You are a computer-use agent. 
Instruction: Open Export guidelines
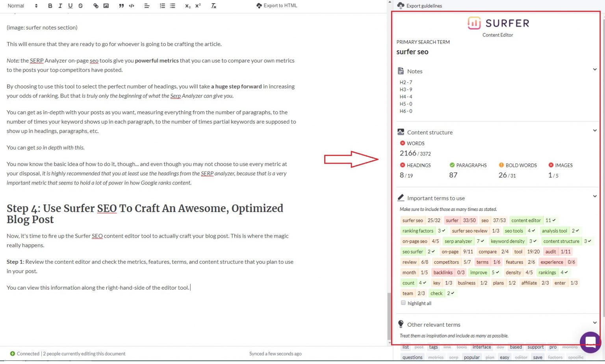point(420,6)
